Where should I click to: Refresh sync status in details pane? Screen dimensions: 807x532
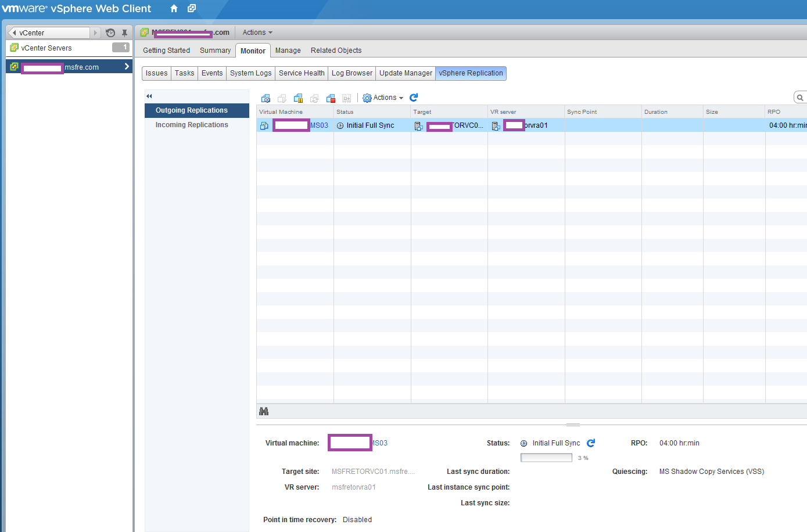pos(591,443)
